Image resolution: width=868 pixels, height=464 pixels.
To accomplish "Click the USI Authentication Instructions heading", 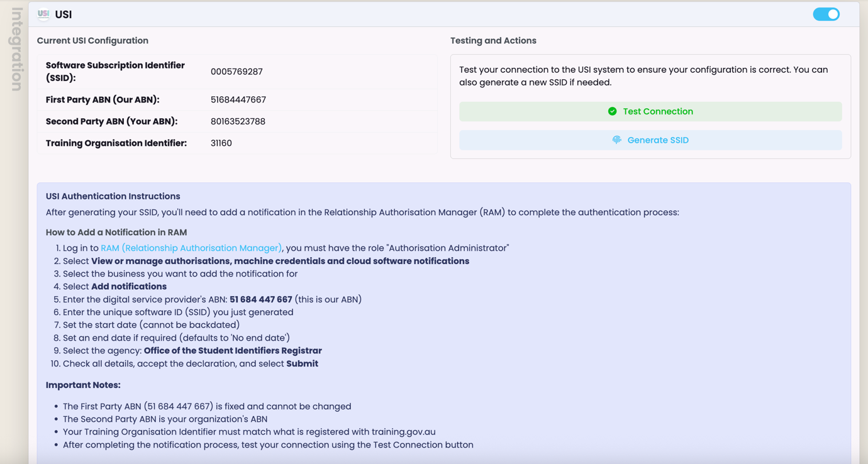I will pos(113,196).
